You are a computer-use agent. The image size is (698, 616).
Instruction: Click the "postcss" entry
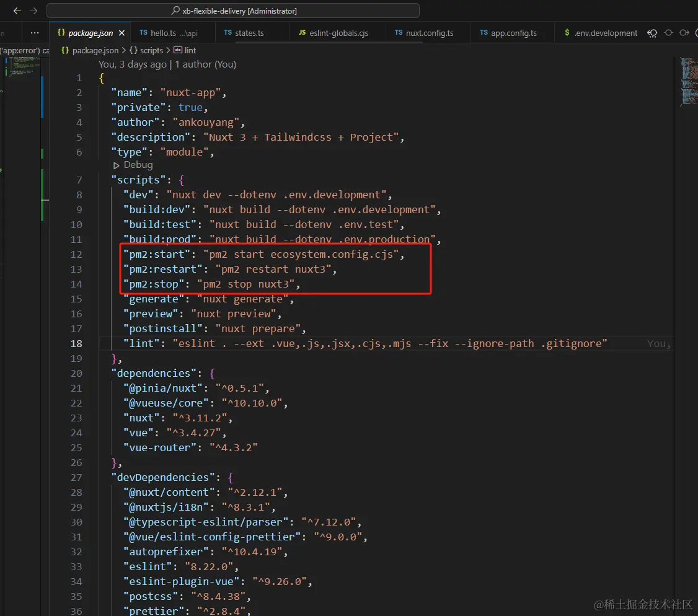(x=154, y=596)
